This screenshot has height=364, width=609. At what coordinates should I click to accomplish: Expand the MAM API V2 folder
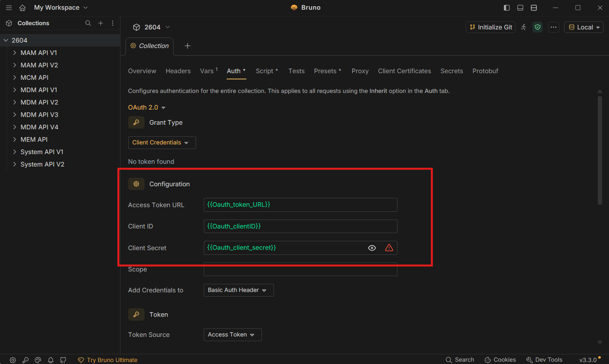(x=15, y=65)
